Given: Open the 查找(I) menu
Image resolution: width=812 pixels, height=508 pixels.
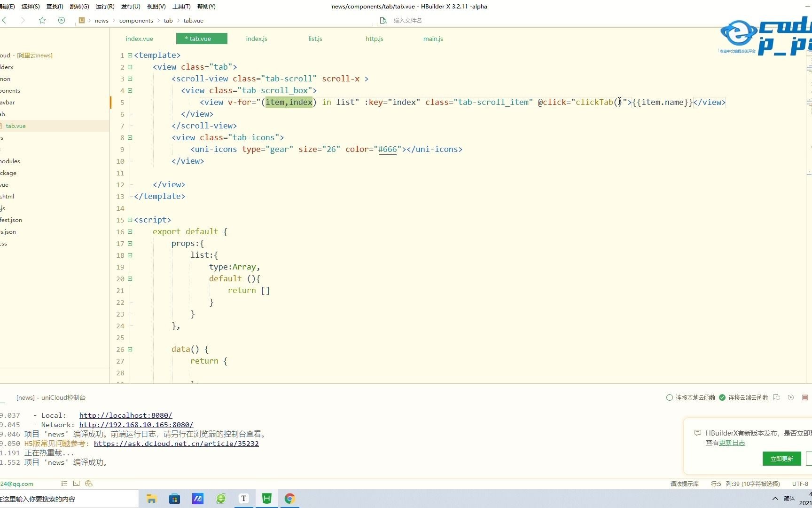Looking at the screenshot, I should coord(55,7).
